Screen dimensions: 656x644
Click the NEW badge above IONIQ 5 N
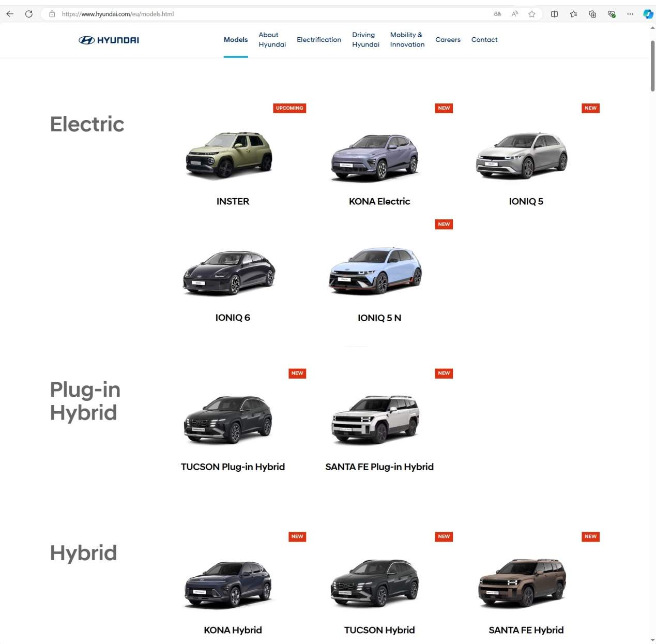click(444, 224)
